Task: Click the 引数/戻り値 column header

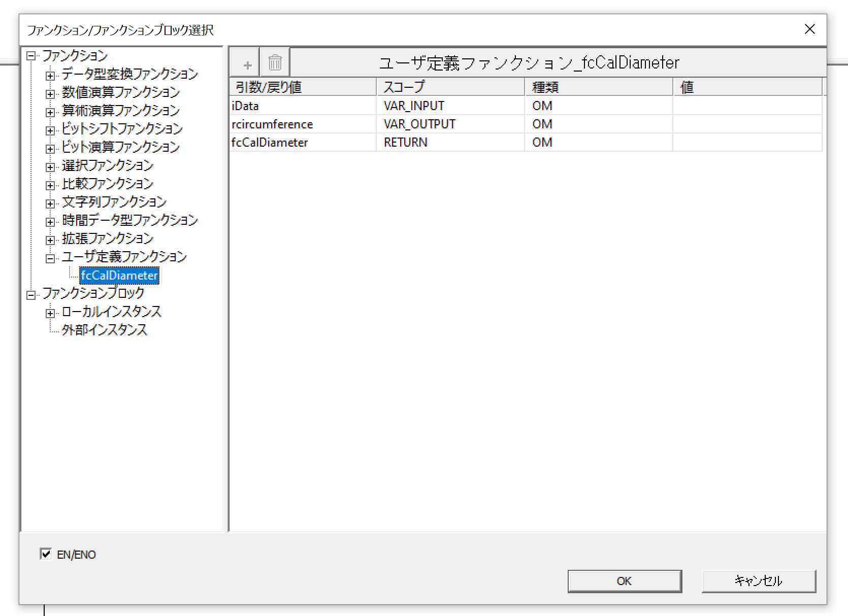Action: click(x=302, y=87)
